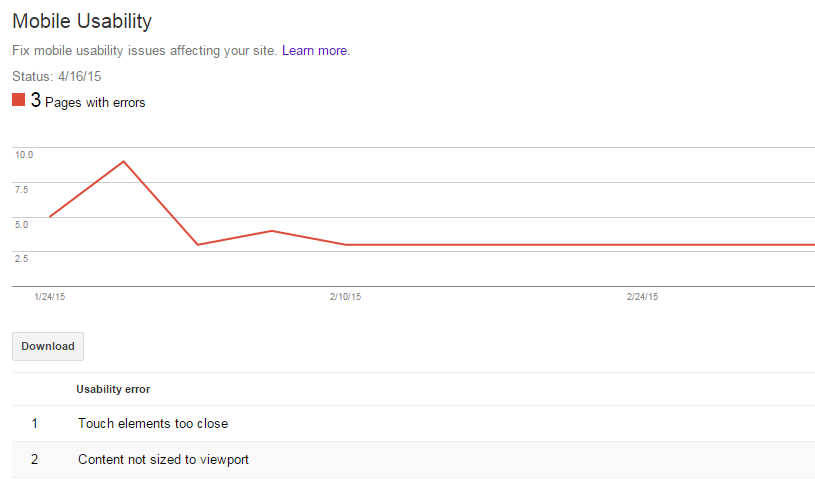Image resolution: width=815 pixels, height=493 pixels.
Task: Open the Content not sized to viewport error
Action: click(163, 460)
